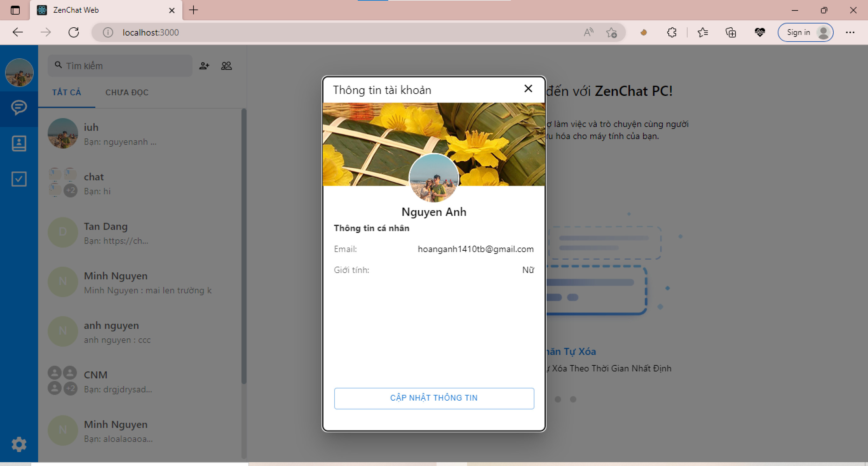Viewport: 868px width, 466px height.
Task: Switch to the CHƯA ĐỌC tab
Action: (127, 92)
